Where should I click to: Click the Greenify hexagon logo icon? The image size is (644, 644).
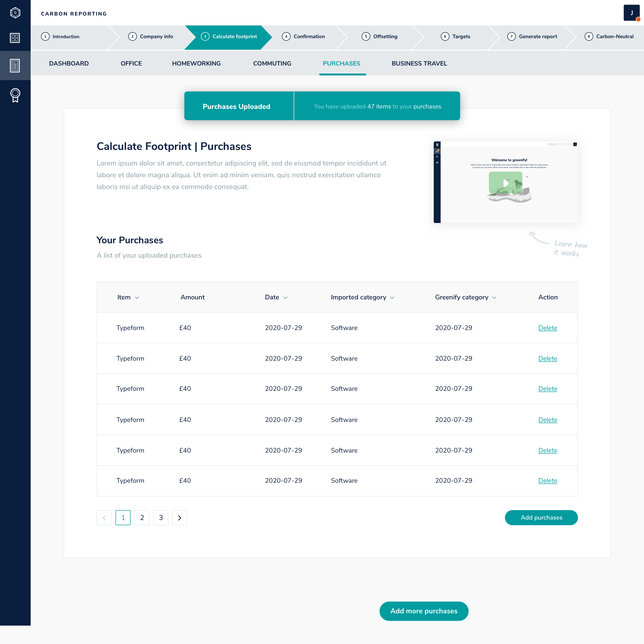coord(15,13)
